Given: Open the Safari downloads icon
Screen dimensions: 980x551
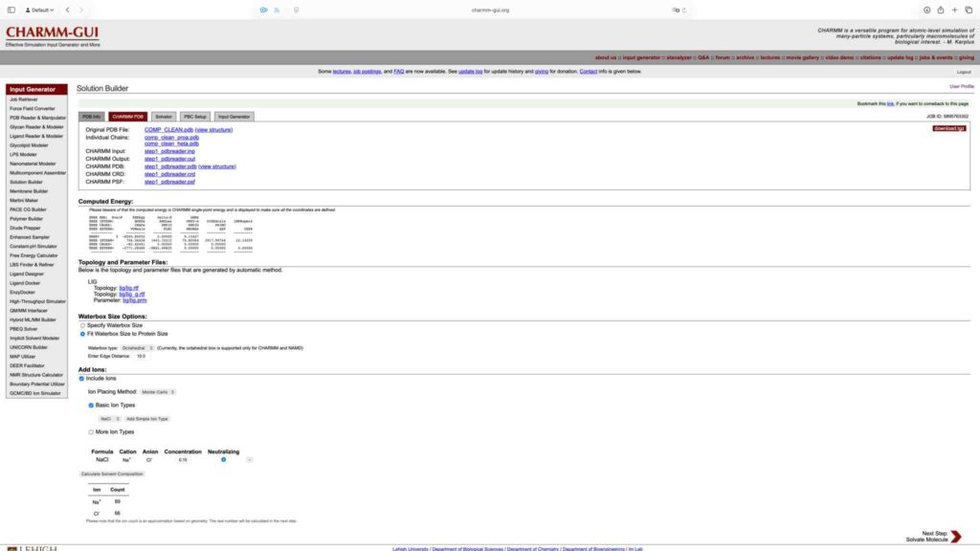Looking at the screenshot, I should pyautogui.click(x=926, y=10).
